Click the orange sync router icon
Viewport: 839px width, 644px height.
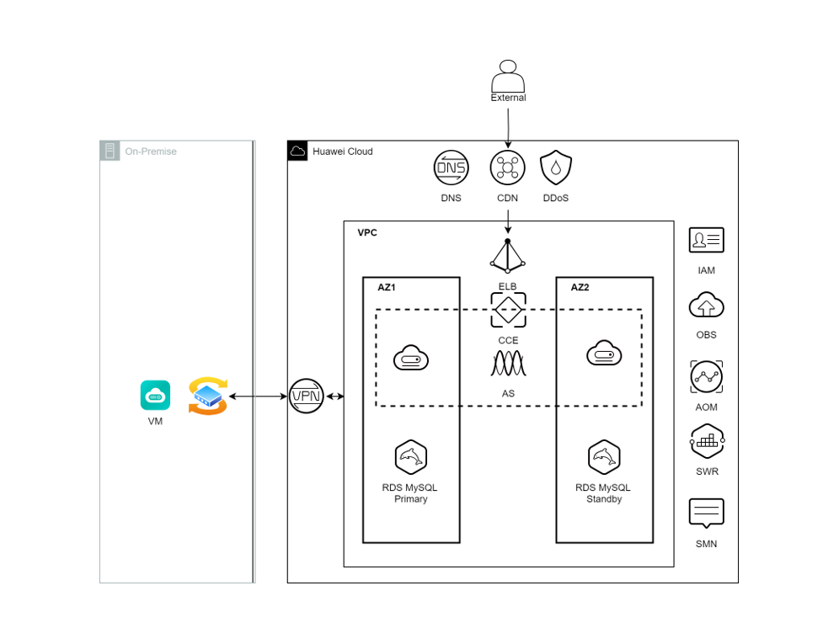208,396
